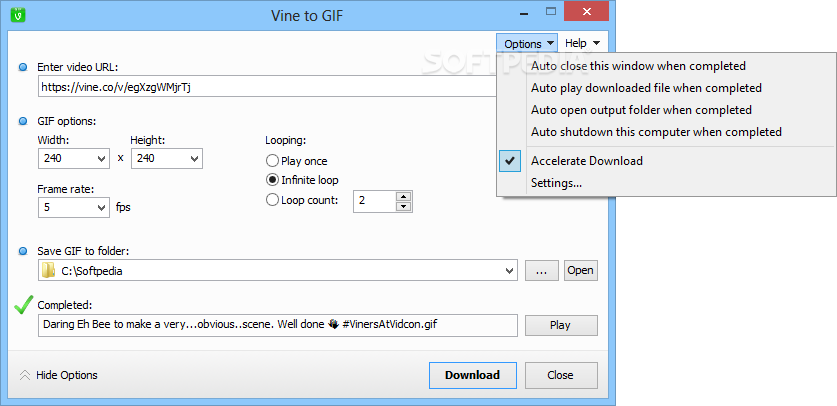Screen dimensions: 837x406
Task: Collapse using the Hide Options chevron icon
Action: [25, 375]
